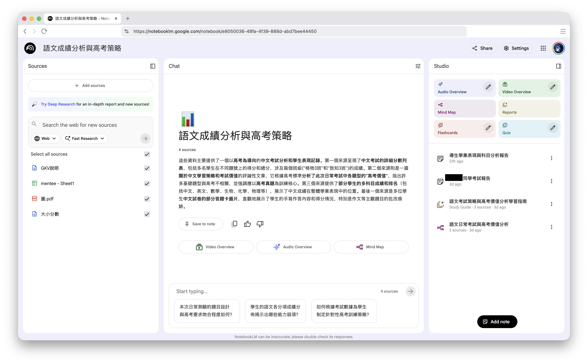Copy the summary with copy icon
The width and height of the screenshot is (588, 364).
coord(234,224)
